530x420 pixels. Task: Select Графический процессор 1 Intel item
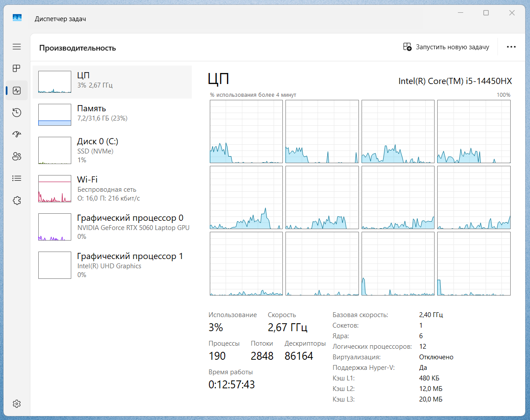click(112, 265)
